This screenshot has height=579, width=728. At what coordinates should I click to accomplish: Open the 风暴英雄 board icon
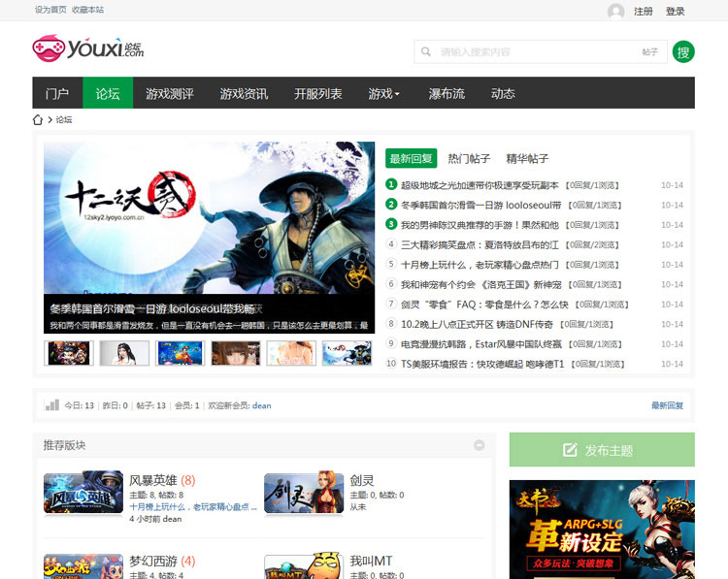pos(83,493)
